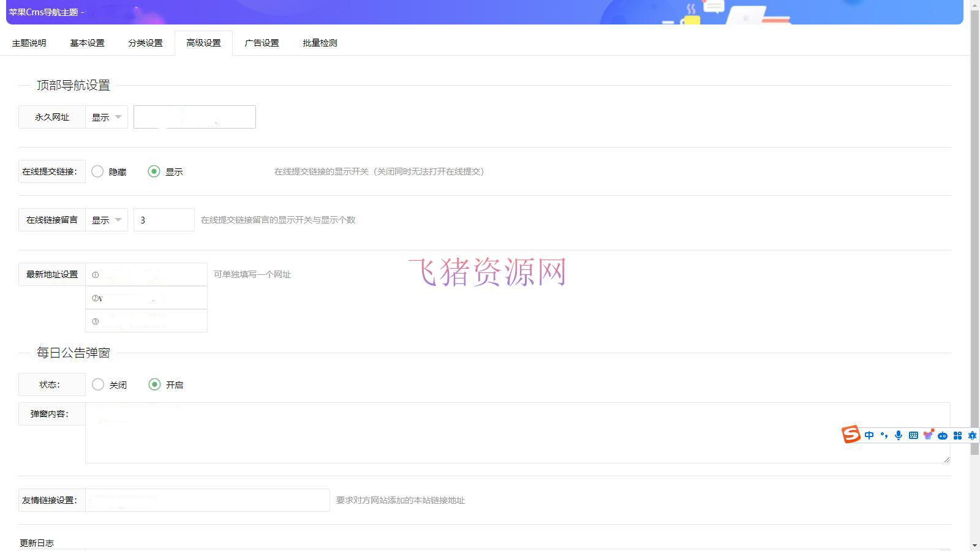The image size is (980, 551).
Task: Open the 在线链接留言 display dropdown
Action: (x=106, y=219)
